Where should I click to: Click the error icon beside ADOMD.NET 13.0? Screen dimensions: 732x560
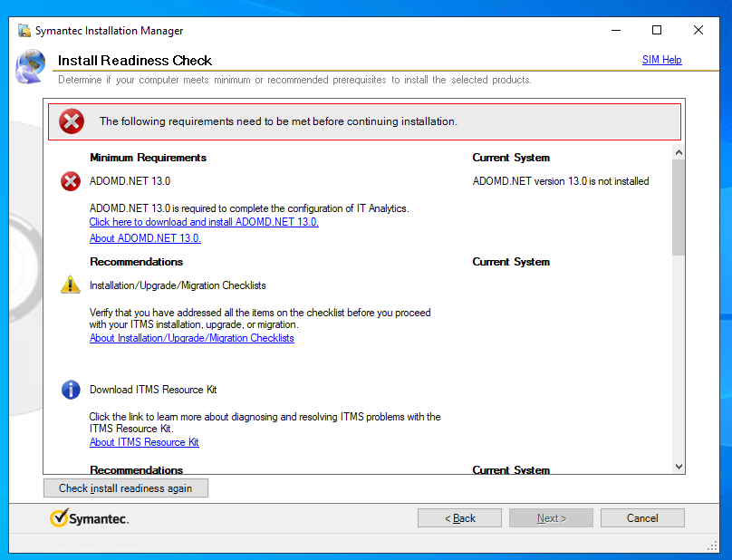point(70,181)
